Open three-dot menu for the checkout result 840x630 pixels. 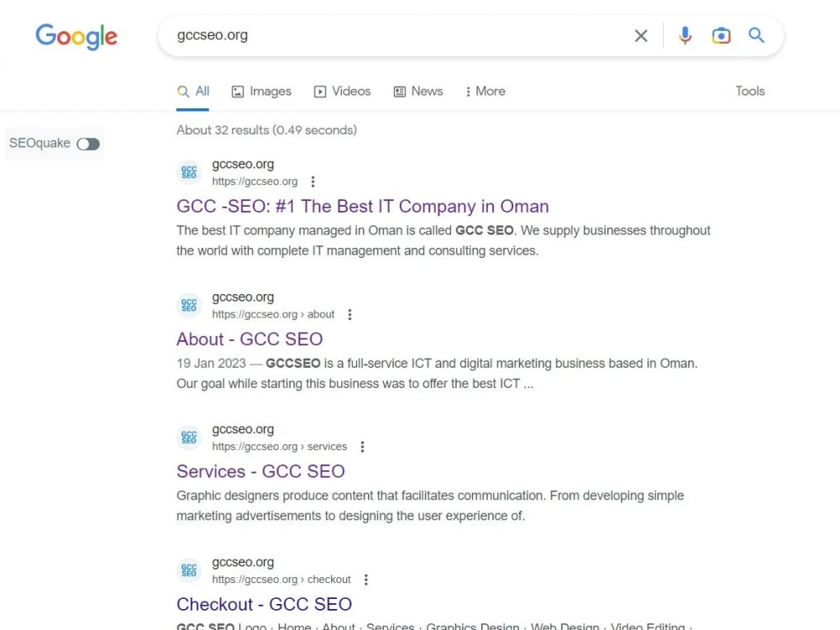tap(366, 580)
